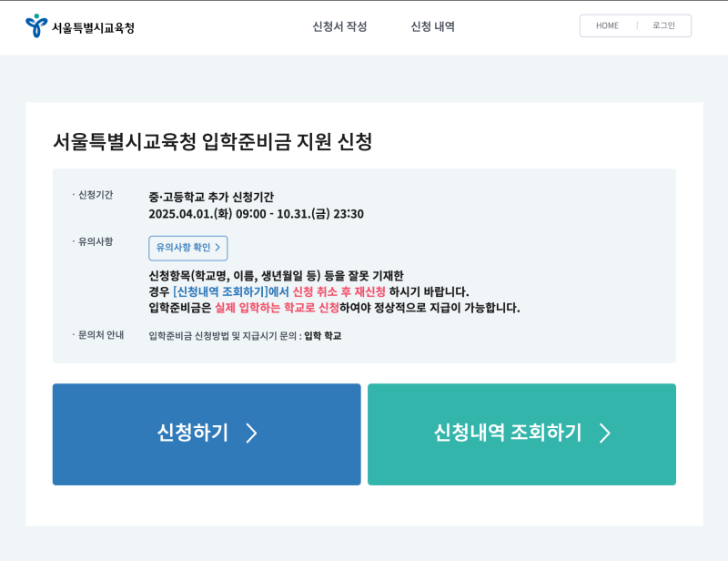The image size is (728, 561).
Task: Click the blue [신청내역 조회하기]에서 text
Action: (231, 292)
